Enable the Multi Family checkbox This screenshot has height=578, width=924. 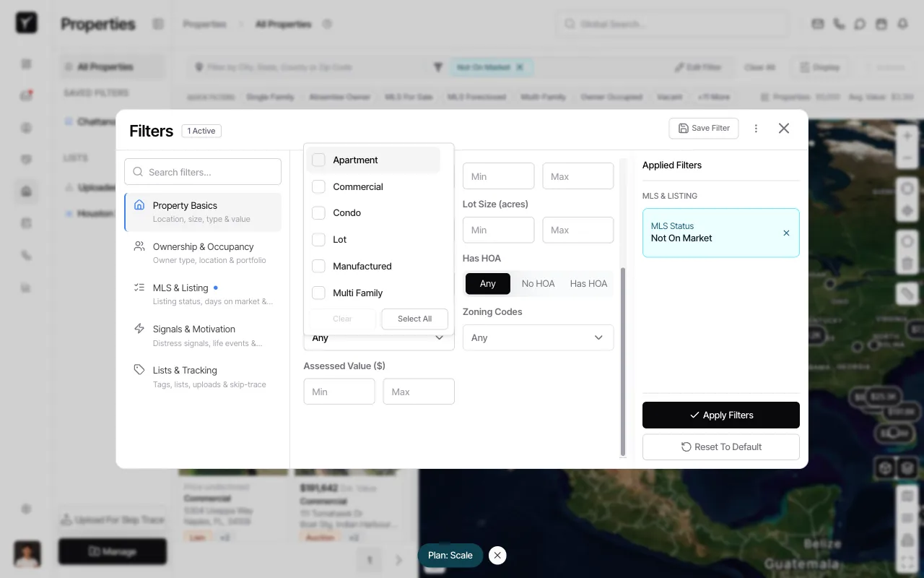318,293
